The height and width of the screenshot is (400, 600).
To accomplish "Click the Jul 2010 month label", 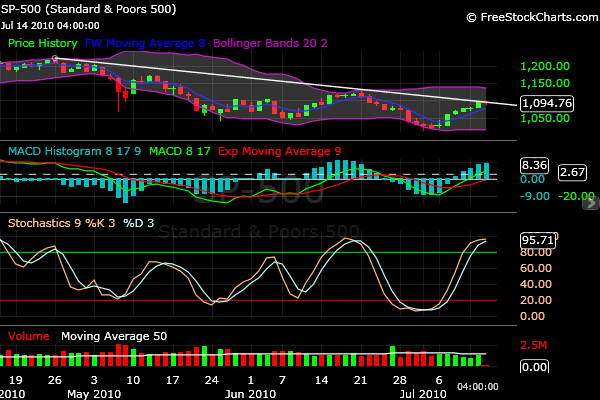I will click(x=423, y=394).
